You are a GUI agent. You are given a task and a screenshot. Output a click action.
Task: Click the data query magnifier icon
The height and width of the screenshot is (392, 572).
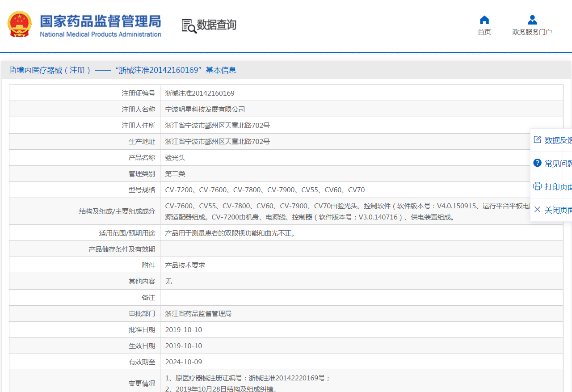(x=189, y=26)
